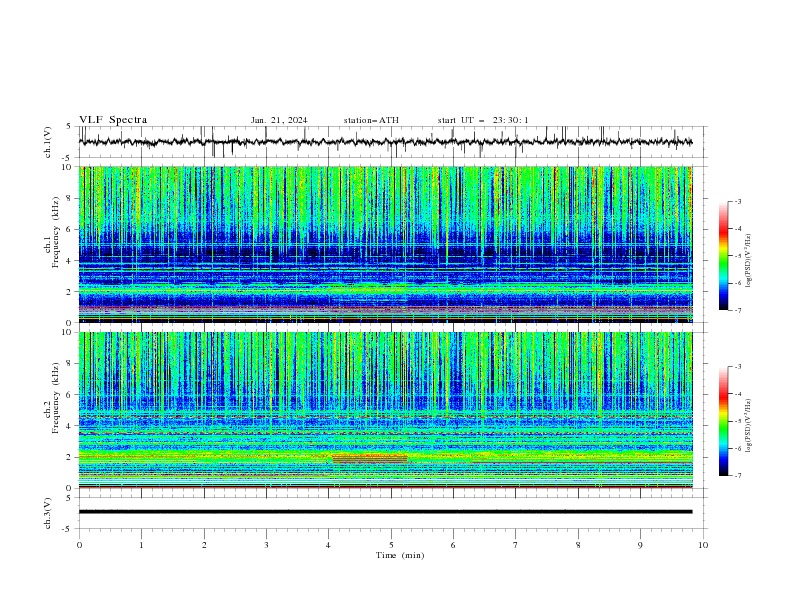The height and width of the screenshot is (612, 792).
Task: Click the ch.1 spectrogram color scale bar
Action: point(723,255)
